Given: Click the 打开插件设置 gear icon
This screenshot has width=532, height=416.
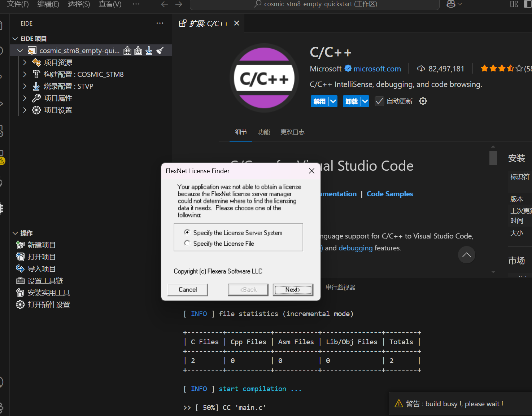Looking at the screenshot, I should [20, 305].
